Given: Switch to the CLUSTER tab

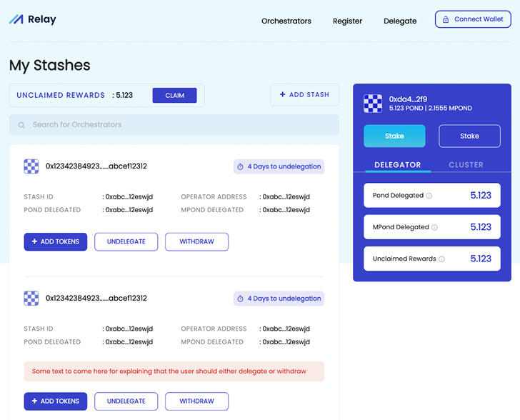Looking at the screenshot, I should coord(466,165).
